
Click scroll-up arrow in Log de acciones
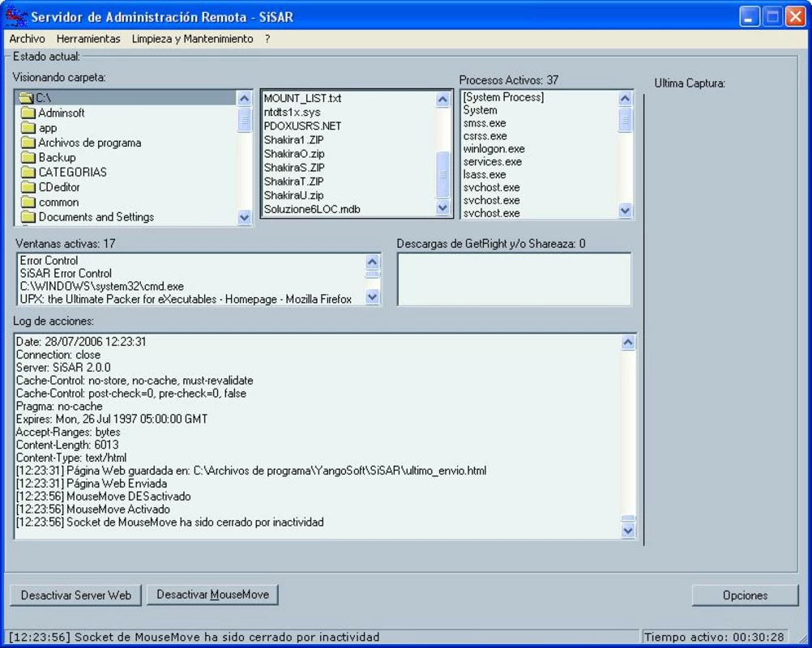coord(628,342)
